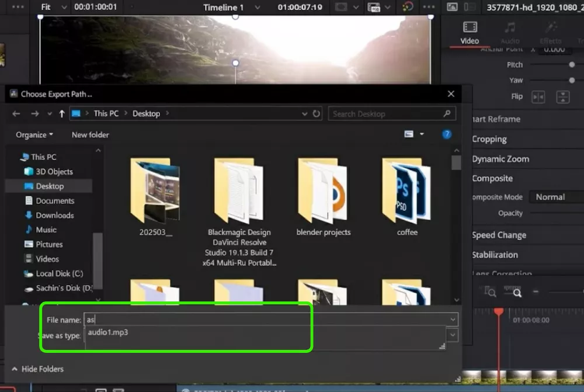584x392 pixels.
Task: Go up one folder level arrow
Action: [62, 113]
